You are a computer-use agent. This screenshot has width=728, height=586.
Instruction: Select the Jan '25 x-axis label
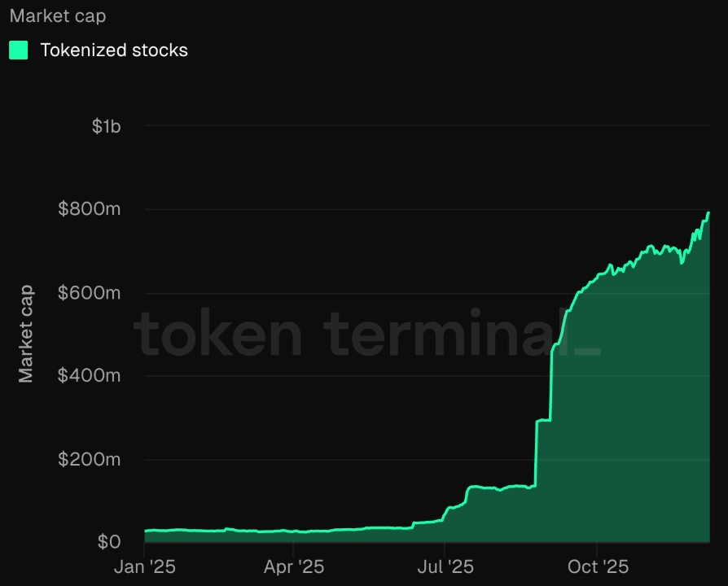click(x=143, y=566)
